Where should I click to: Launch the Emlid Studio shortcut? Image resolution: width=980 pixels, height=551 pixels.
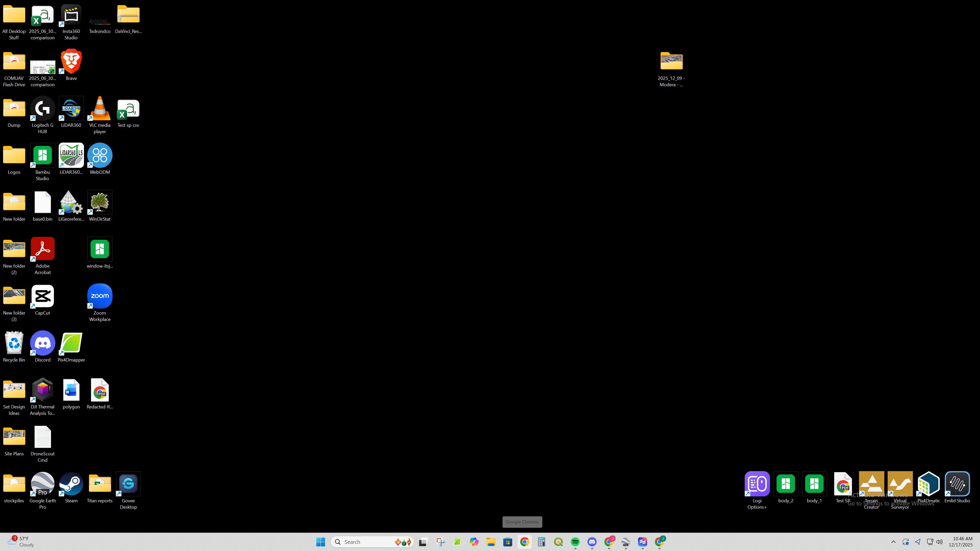[957, 488]
